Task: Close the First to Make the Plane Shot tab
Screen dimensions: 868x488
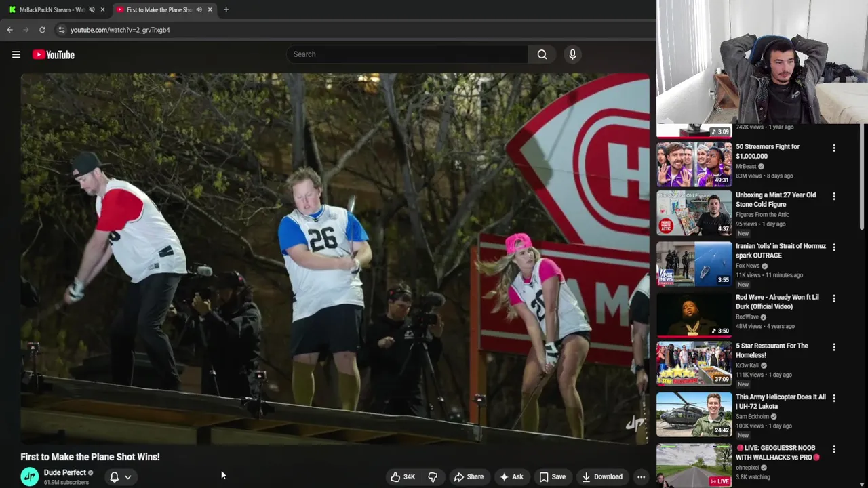Action: point(210,9)
